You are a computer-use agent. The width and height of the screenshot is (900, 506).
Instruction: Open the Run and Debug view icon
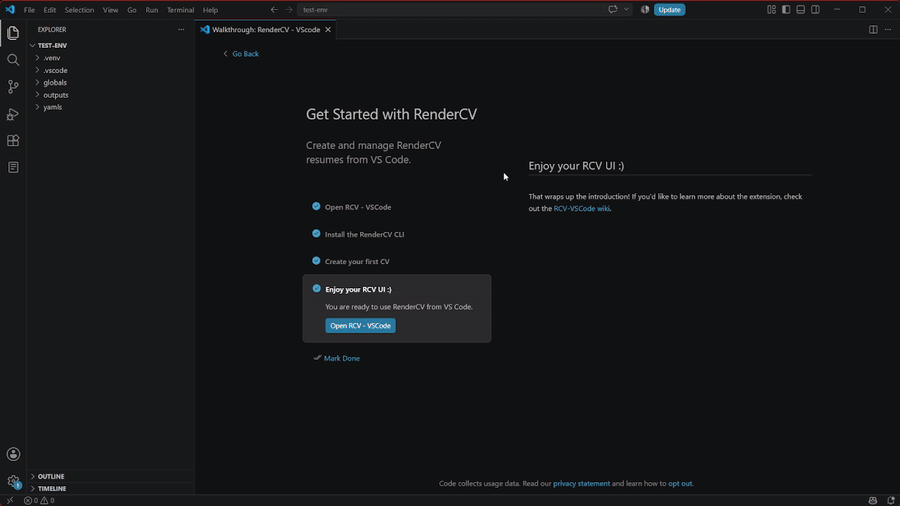(13, 114)
